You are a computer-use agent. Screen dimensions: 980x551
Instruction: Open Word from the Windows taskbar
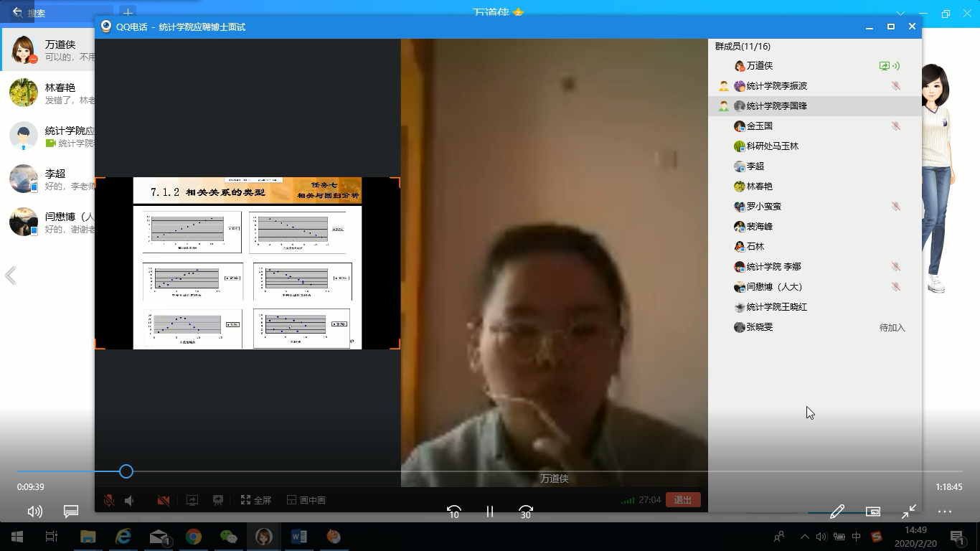[299, 536]
